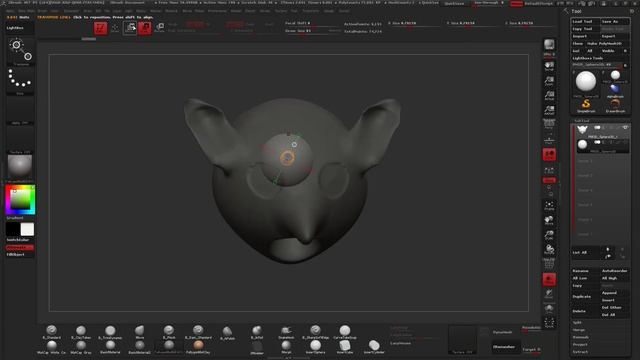The height and width of the screenshot is (360, 640).
Task: Select the EraserBrush tool
Action: (615, 106)
